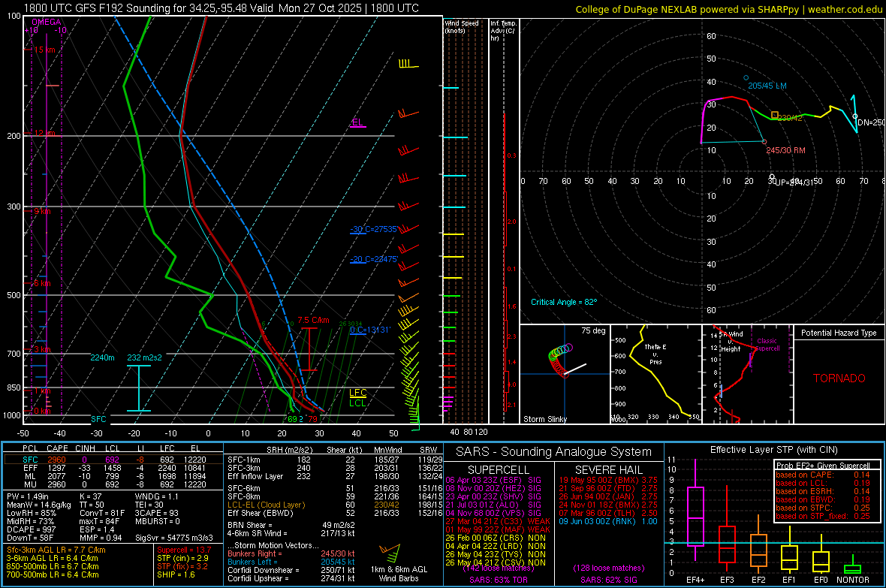Click SARS: 62% SIG result
The height and width of the screenshot is (588, 886).
[x=608, y=580]
